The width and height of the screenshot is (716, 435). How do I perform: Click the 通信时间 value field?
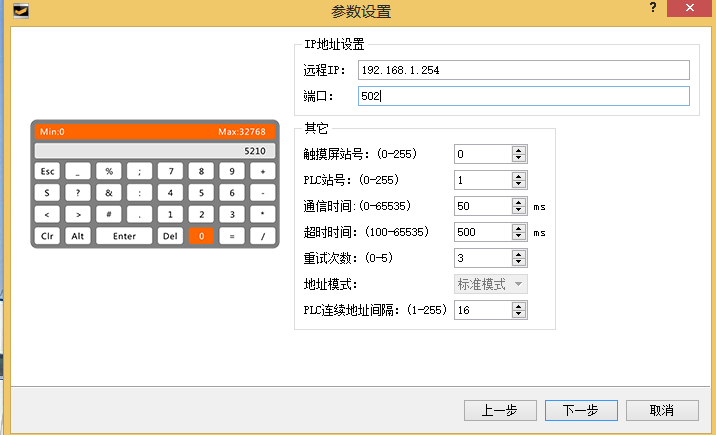click(x=481, y=206)
